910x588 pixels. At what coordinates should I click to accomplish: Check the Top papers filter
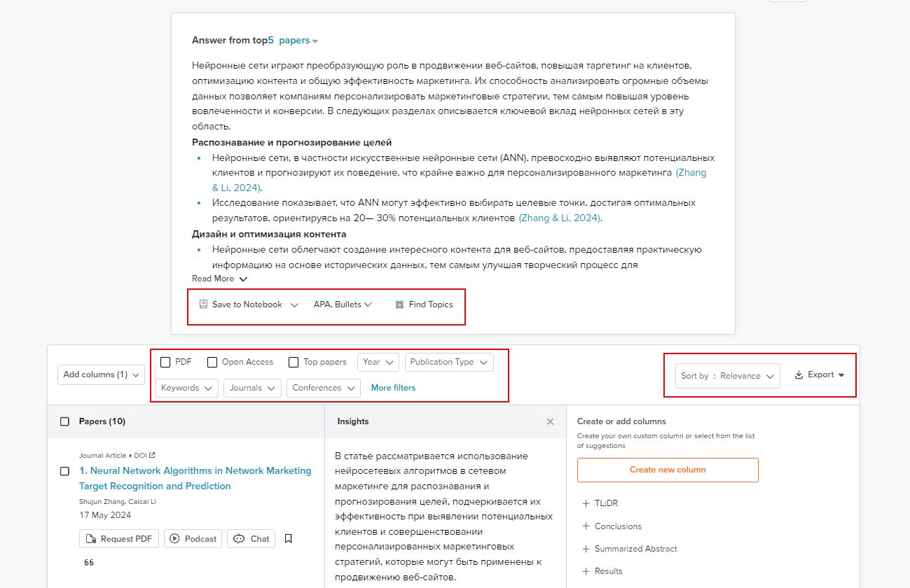click(293, 362)
